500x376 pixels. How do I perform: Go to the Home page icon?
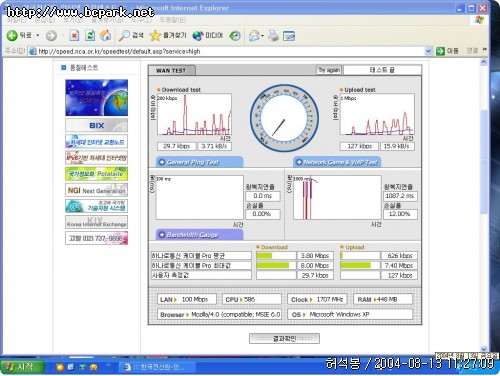[x=106, y=35]
